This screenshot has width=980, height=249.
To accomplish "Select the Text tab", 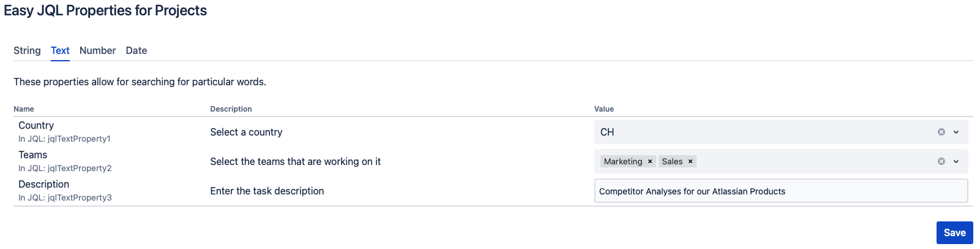I will pyautogui.click(x=60, y=50).
